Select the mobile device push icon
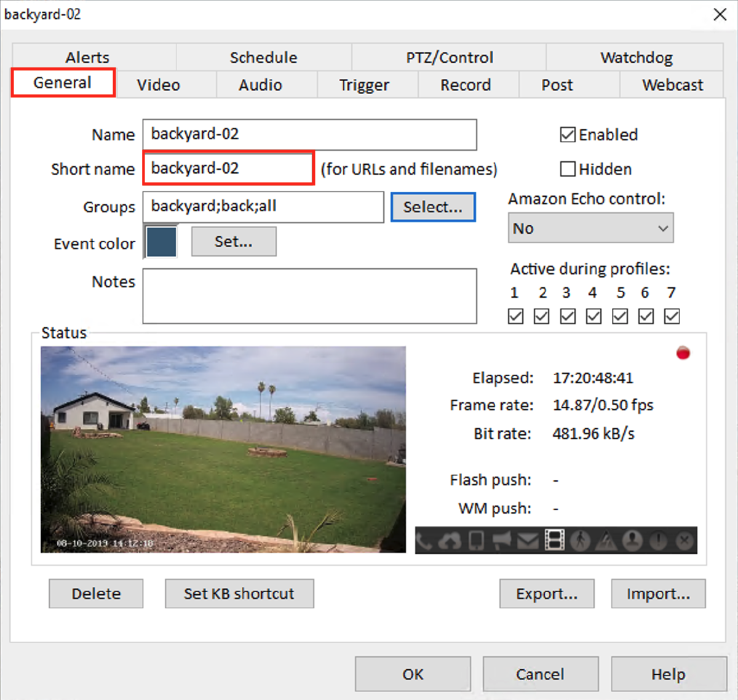 click(477, 540)
